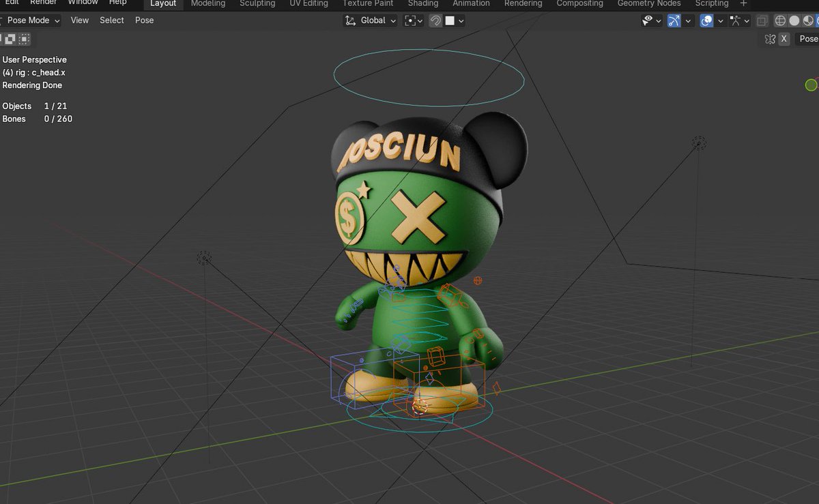The height and width of the screenshot is (504, 819).
Task: Open the Pose options popover
Action: point(808,39)
